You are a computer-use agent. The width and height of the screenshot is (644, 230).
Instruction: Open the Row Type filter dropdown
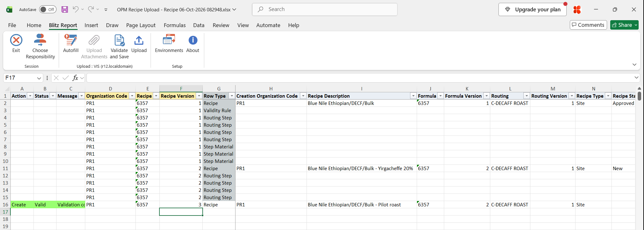232,96
